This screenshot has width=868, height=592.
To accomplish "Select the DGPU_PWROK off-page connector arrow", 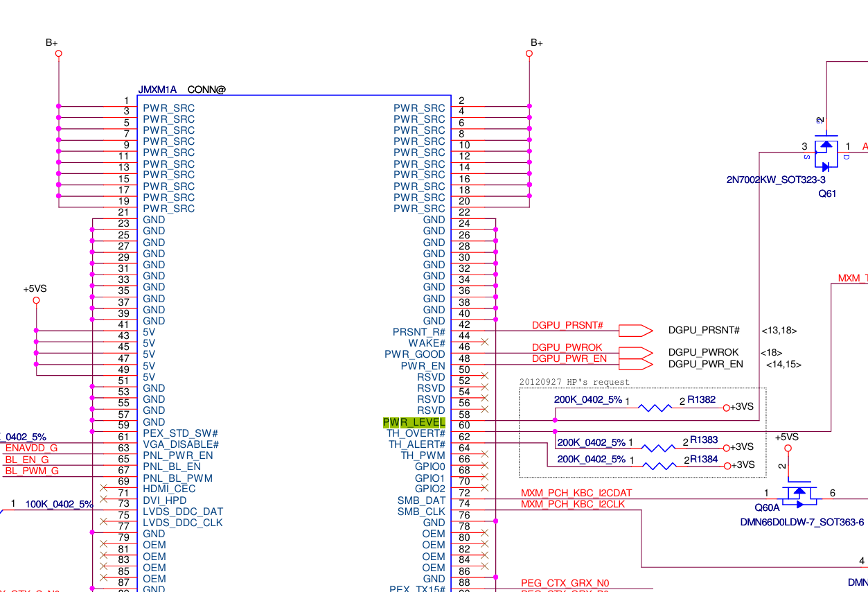I will pos(636,352).
